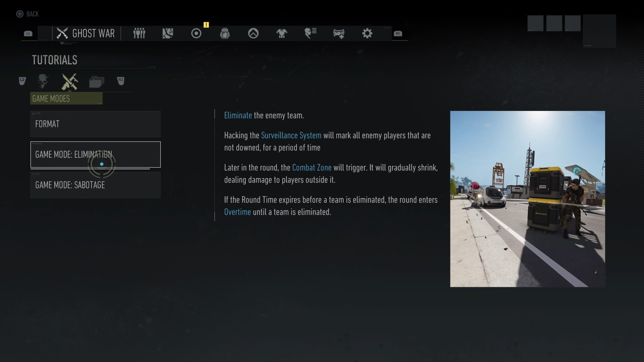Image resolution: width=644 pixels, height=362 pixels.
Task: Click the Surveillance System highlighted keyword
Action: point(291,136)
